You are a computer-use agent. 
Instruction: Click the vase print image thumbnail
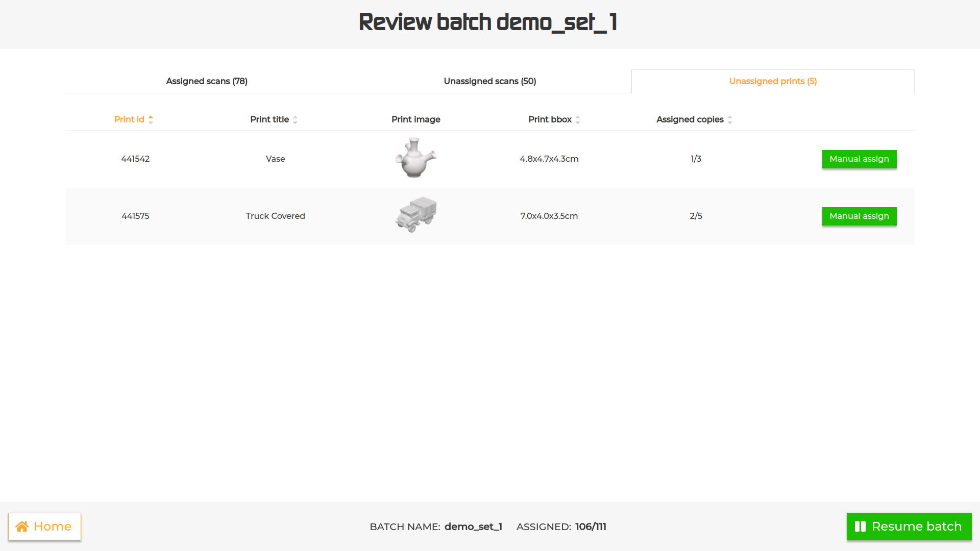tap(415, 158)
